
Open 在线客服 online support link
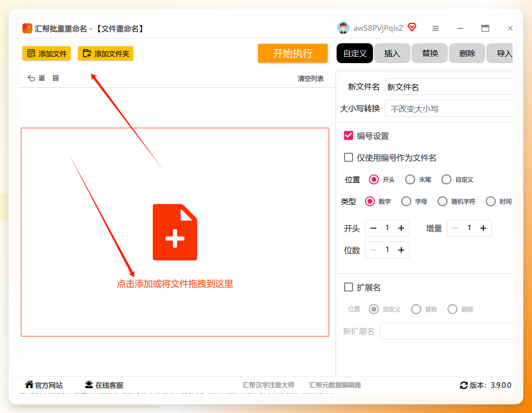click(x=104, y=385)
